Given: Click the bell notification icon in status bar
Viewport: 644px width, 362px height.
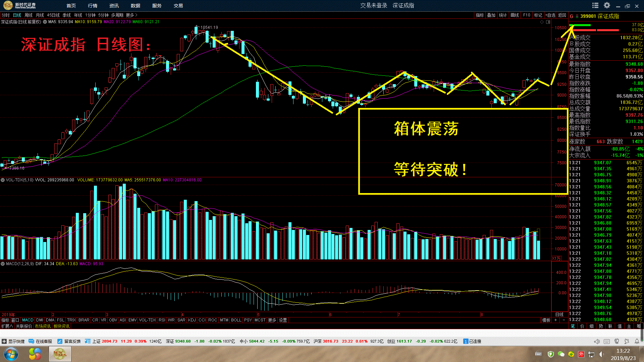Looking at the screenshot, I should pos(637,341).
